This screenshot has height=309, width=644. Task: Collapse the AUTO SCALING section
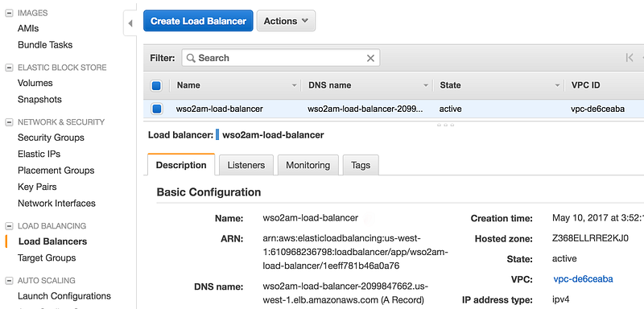click(9, 281)
